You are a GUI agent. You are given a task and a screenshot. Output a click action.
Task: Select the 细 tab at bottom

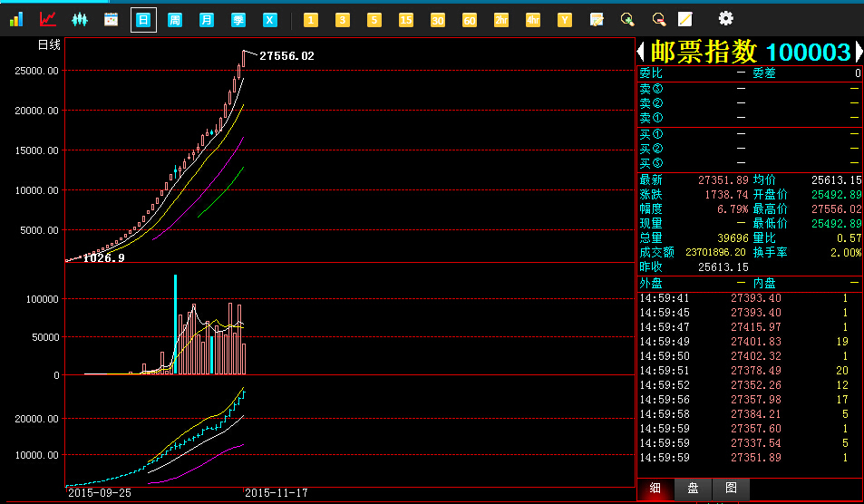pyautogui.click(x=655, y=489)
